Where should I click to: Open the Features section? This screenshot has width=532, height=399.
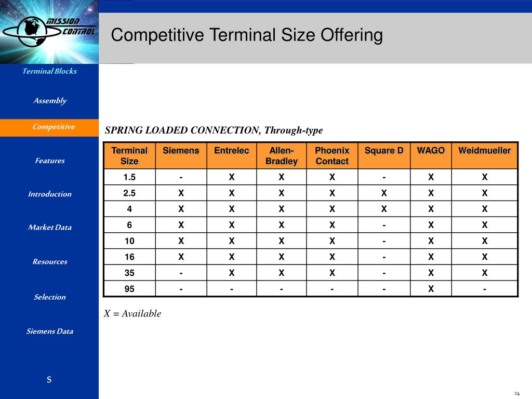(50, 161)
